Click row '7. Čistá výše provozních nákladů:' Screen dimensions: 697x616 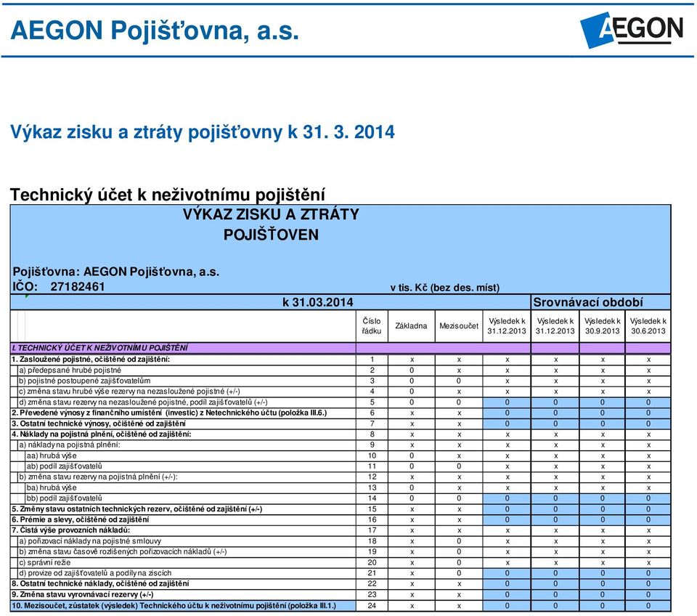pos(341,530)
